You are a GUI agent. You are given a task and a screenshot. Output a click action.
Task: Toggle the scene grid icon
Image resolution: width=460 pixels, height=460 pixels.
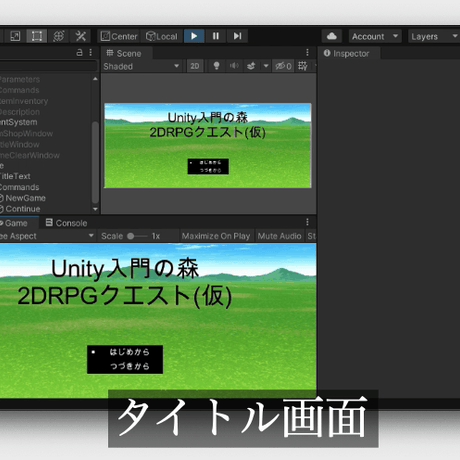point(303,66)
